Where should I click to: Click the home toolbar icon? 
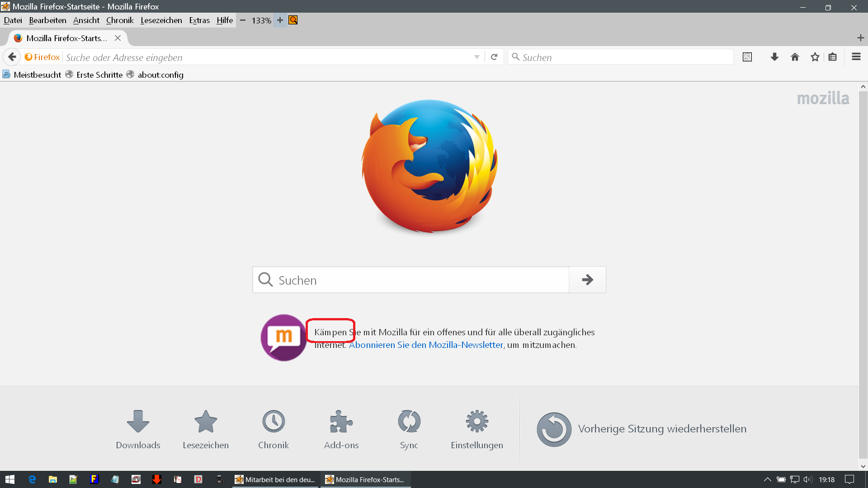tap(795, 57)
